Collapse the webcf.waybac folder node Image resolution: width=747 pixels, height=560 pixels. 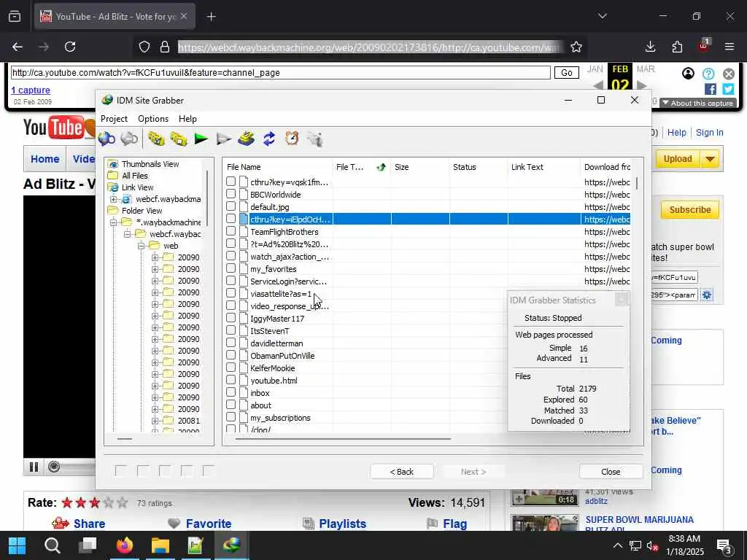point(127,234)
